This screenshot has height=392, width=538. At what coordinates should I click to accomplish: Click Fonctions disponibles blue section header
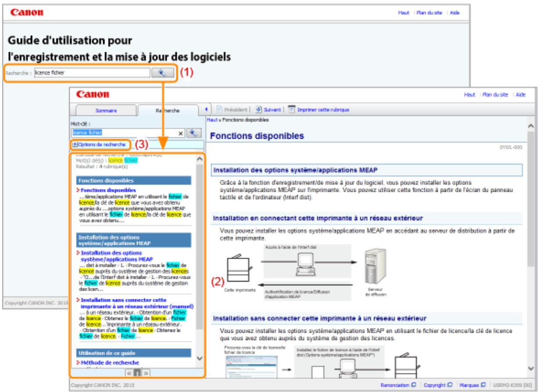point(133,180)
